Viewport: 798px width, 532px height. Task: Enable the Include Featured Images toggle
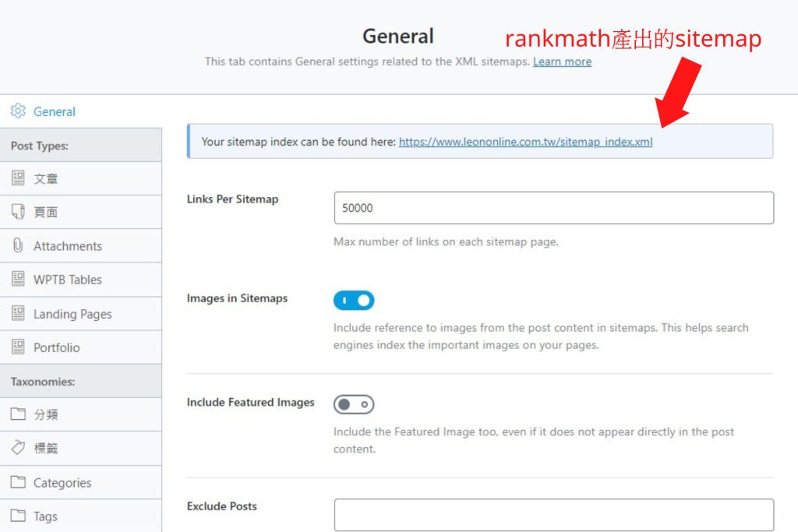[353, 403]
